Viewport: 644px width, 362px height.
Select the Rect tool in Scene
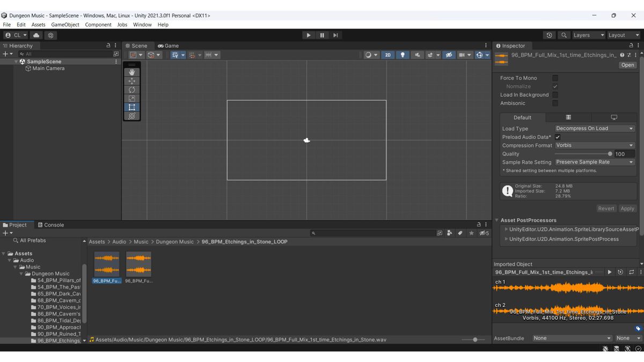[x=132, y=107]
